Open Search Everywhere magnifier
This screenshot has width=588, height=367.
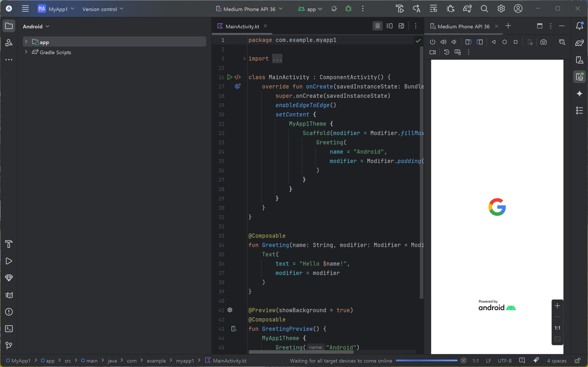click(484, 9)
